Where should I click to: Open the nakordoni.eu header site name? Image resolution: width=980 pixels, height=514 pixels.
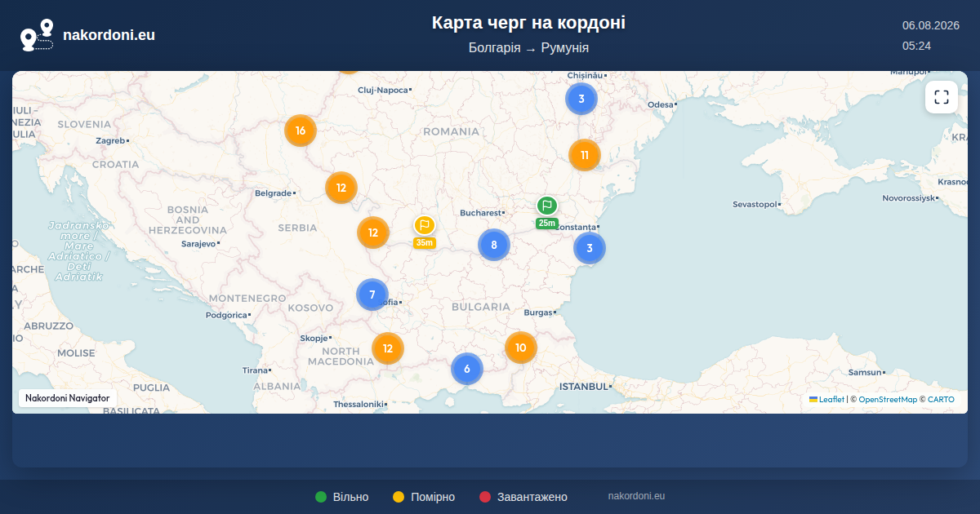tap(109, 35)
